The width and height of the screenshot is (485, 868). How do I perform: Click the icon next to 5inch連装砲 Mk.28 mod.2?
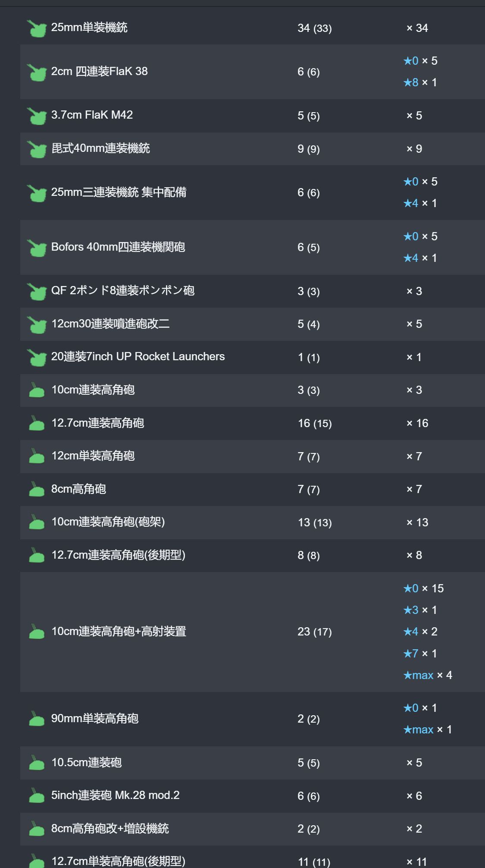[37, 796]
